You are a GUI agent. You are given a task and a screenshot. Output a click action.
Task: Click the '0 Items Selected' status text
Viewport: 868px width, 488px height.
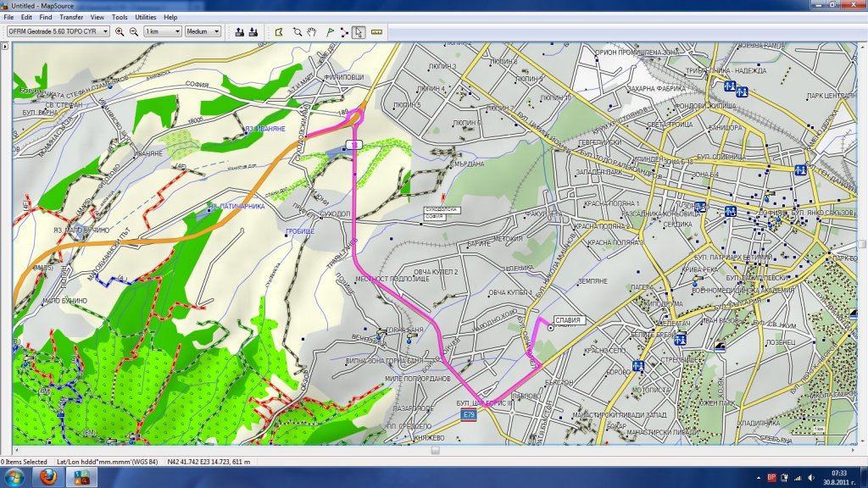[24, 462]
